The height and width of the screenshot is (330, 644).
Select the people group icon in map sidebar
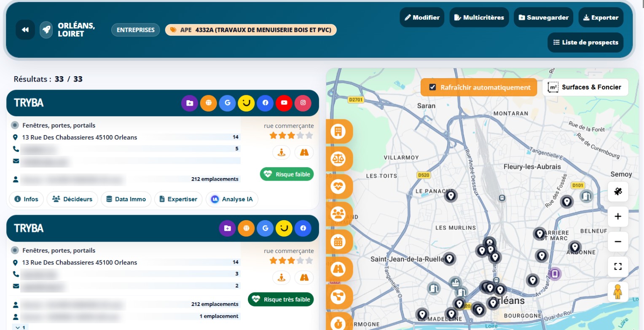(338, 214)
